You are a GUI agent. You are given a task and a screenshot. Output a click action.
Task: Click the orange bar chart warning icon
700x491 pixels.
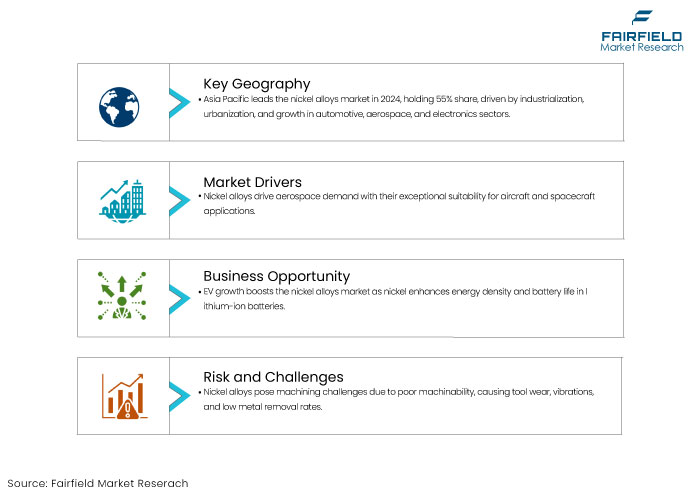pos(124,396)
